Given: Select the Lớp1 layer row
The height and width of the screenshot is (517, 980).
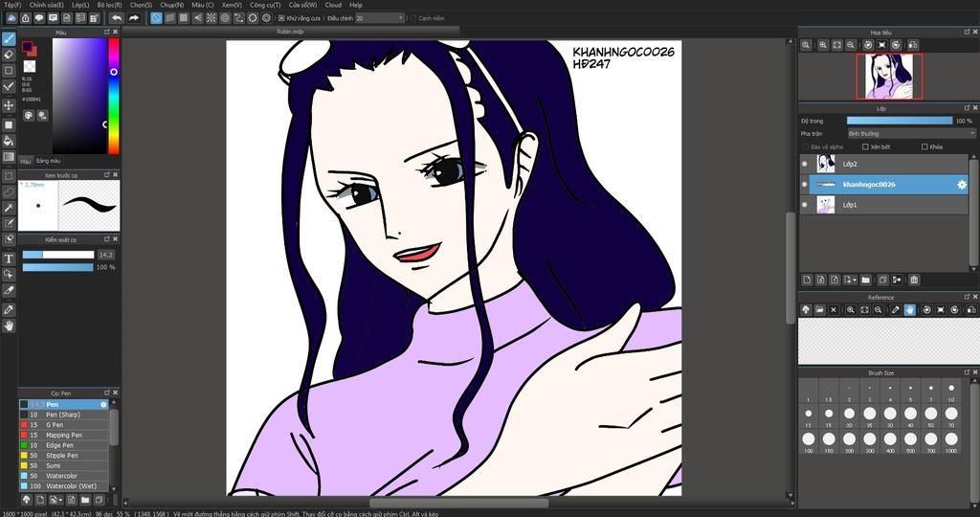Looking at the screenshot, I should tap(883, 205).
